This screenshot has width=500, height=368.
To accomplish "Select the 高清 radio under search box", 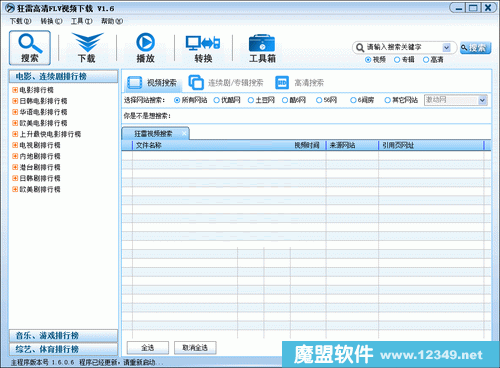I will click(426, 60).
